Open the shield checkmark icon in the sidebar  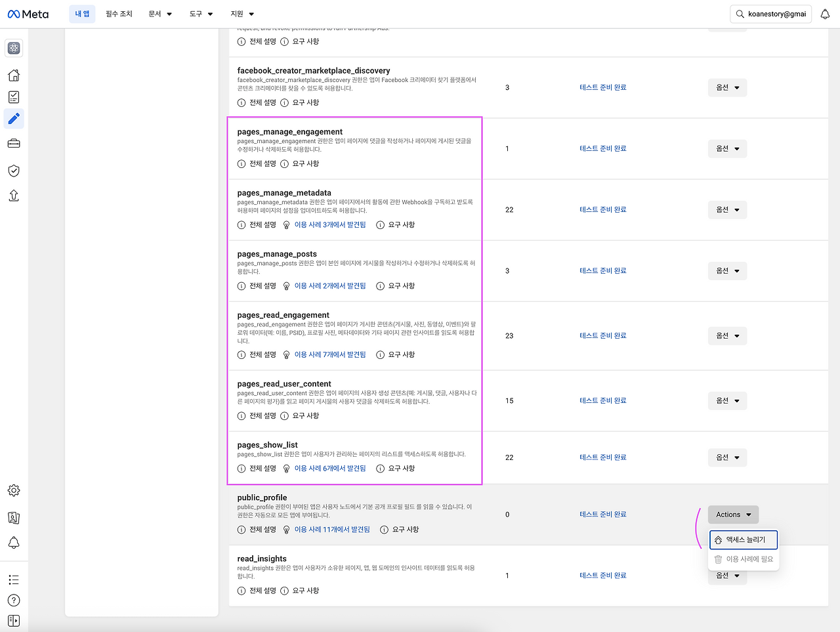click(x=14, y=171)
